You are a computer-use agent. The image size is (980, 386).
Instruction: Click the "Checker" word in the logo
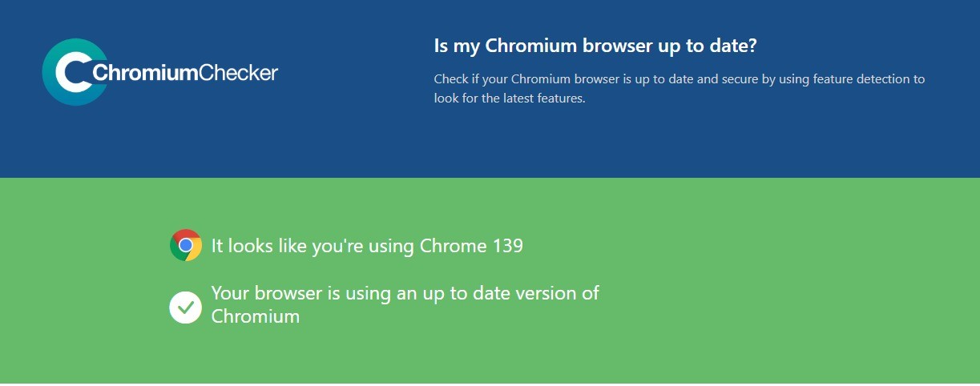pyautogui.click(x=238, y=74)
